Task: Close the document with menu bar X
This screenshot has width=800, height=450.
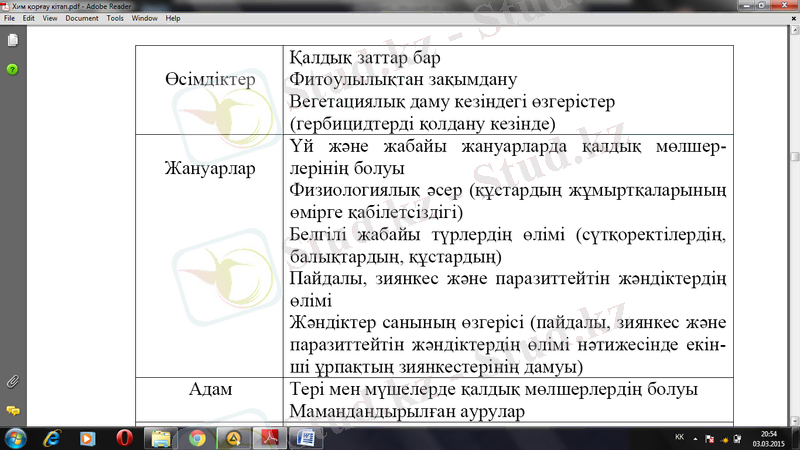Action: pos(794,18)
